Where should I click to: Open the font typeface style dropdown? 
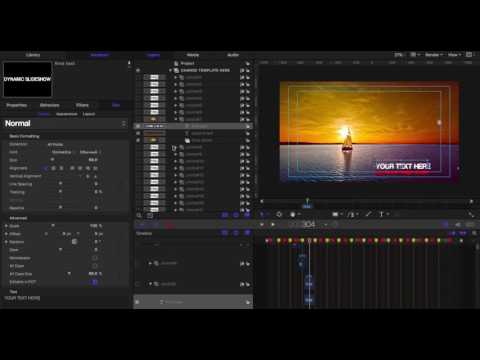pos(89,152)
